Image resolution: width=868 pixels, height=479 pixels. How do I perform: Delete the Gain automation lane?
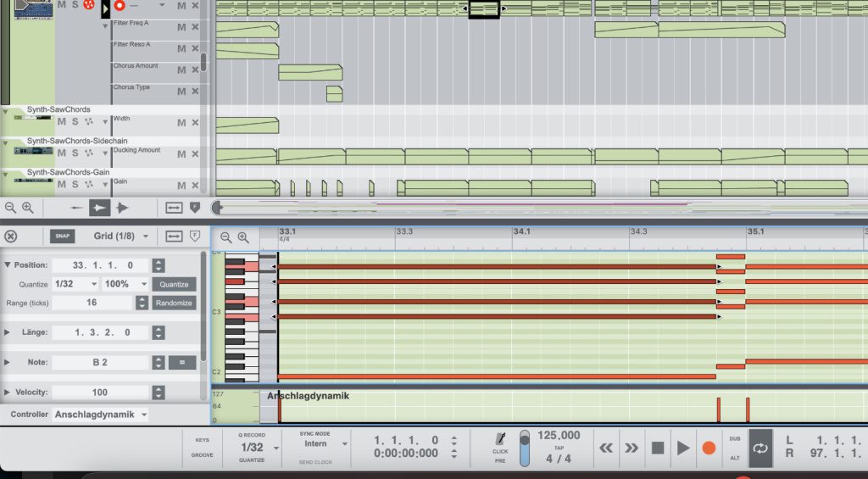tap(196, 186)
